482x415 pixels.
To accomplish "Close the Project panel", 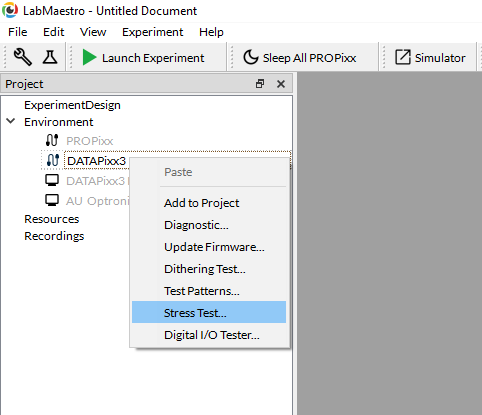I will click(281, 84).
